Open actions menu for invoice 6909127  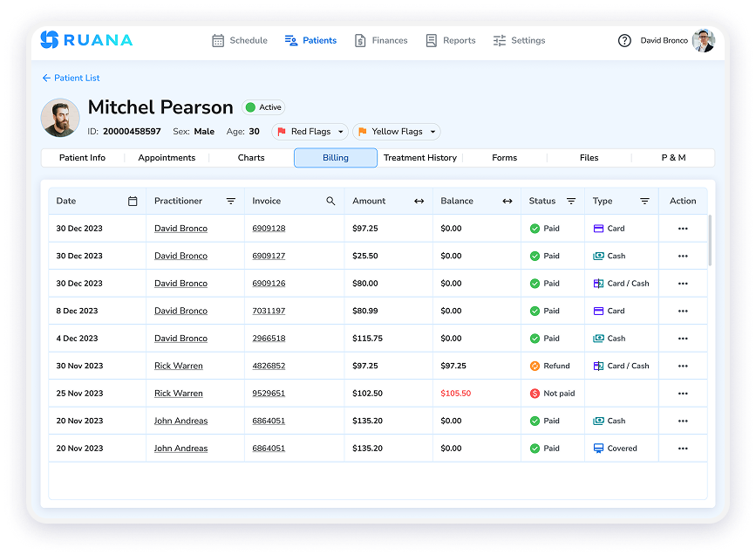pos(683,257)
